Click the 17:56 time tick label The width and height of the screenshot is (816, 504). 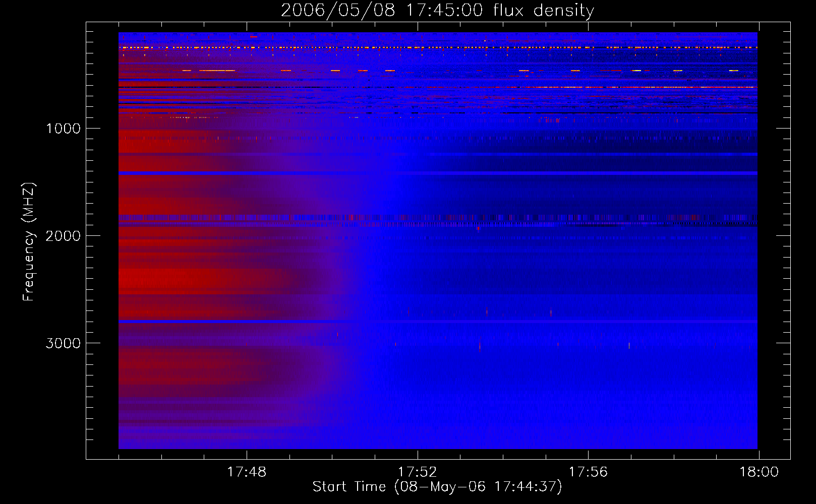[x=588, y=472]
